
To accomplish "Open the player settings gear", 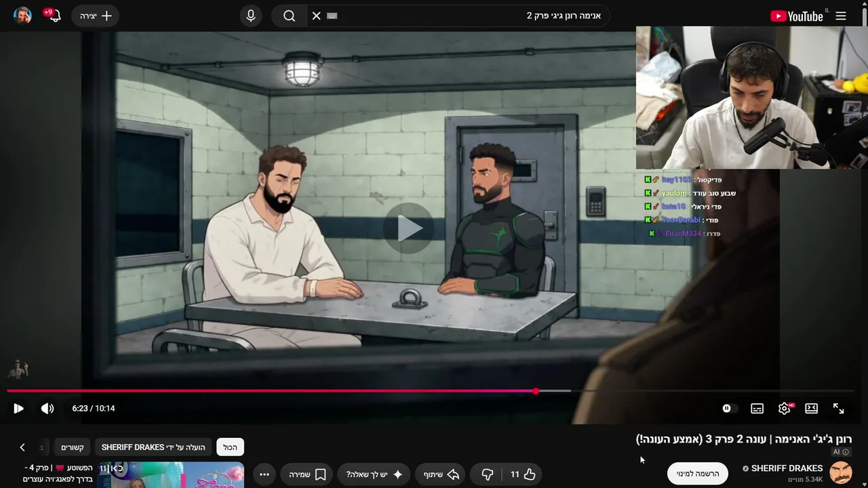I will tap(785, 408).
